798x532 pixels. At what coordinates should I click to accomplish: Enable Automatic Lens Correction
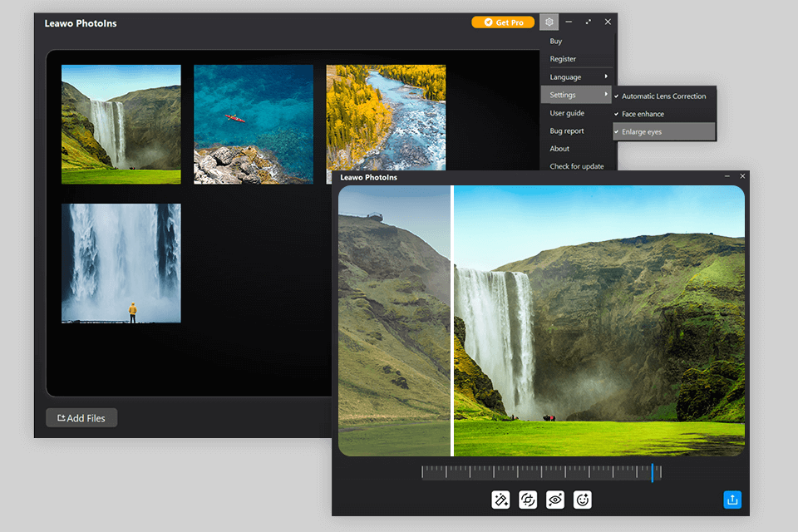pyautogui.click(x=663, y=96)
